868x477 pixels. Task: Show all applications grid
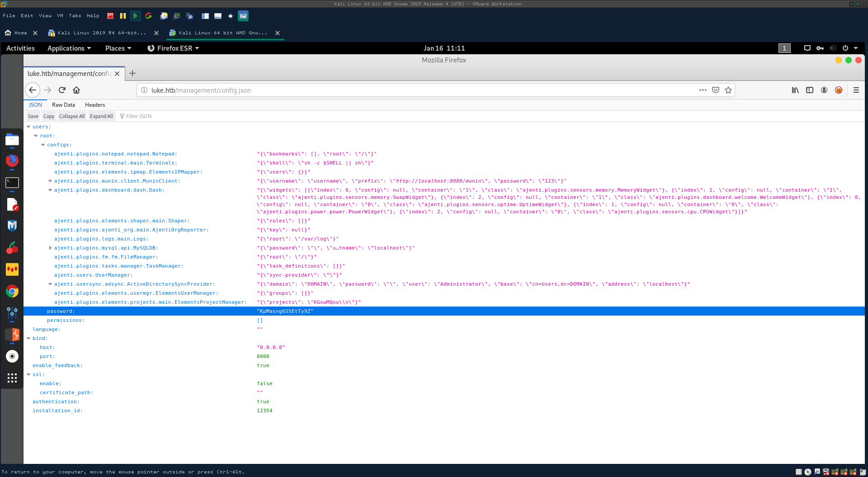(x=12, y=378)
